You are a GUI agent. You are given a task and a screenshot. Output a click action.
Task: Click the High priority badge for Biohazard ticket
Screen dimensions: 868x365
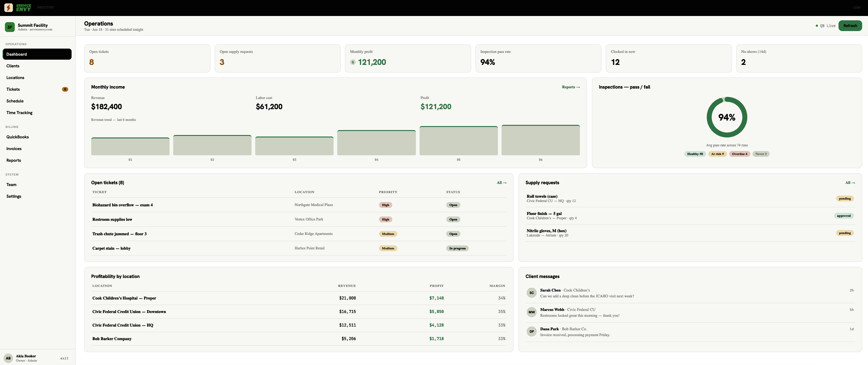coord(385,205)
